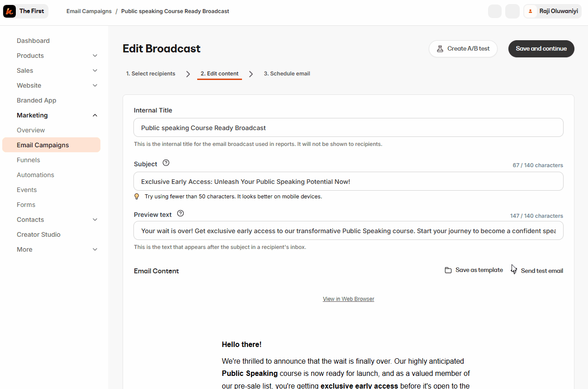Open the View in Web Browser link

[348, 299]
